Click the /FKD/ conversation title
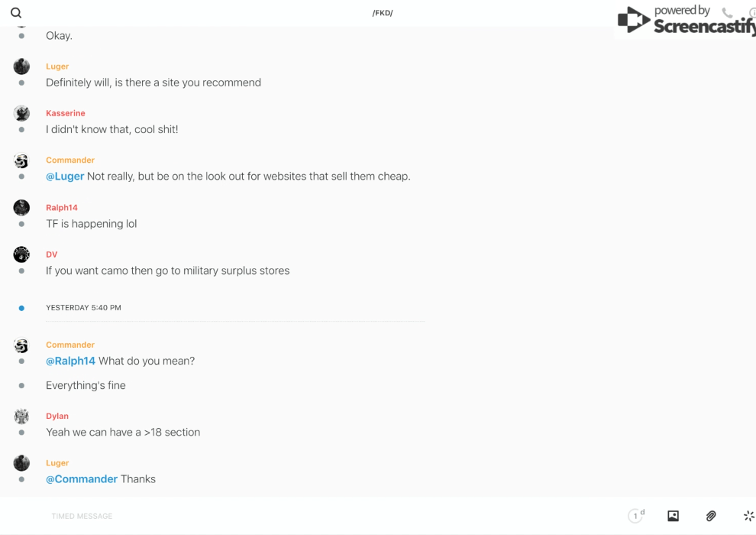Image resolution: width=756 pixels, height=535 pixels. pyautogui.click(x=383, y=13)
